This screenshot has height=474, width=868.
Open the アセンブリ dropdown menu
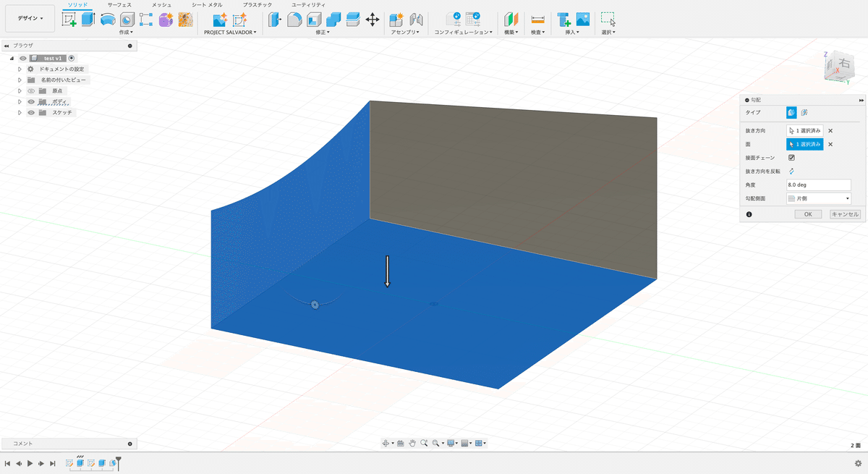(406, 33)
